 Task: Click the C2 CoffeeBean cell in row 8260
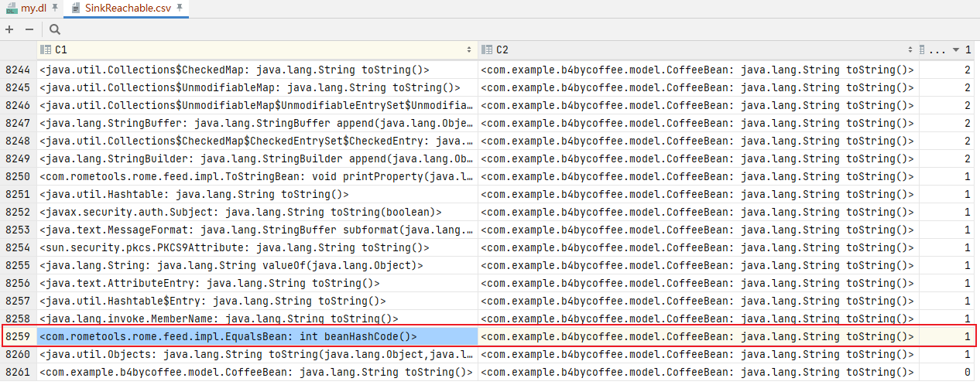click(x=698, y=354)
